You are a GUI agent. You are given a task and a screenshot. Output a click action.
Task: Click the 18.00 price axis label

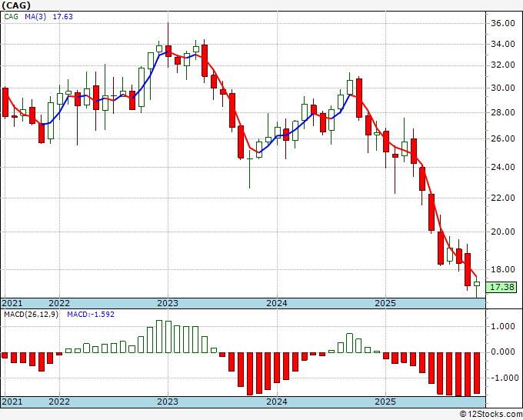[503, 269]
